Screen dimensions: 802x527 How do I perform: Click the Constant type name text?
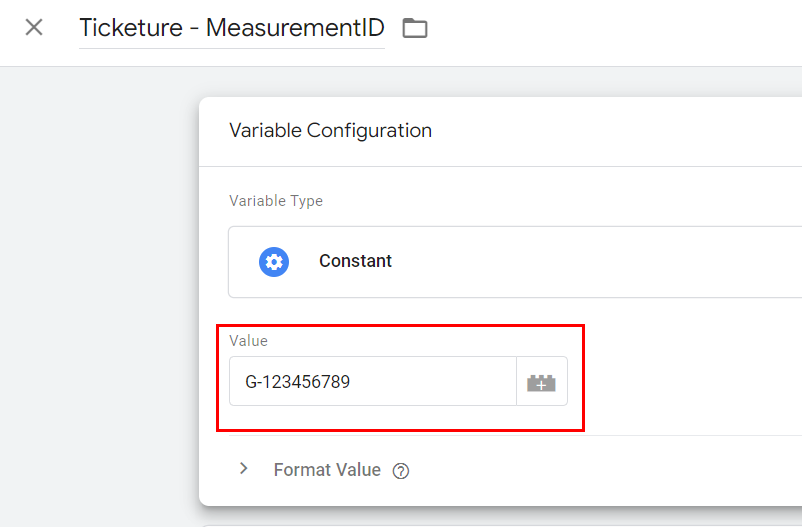355,261
